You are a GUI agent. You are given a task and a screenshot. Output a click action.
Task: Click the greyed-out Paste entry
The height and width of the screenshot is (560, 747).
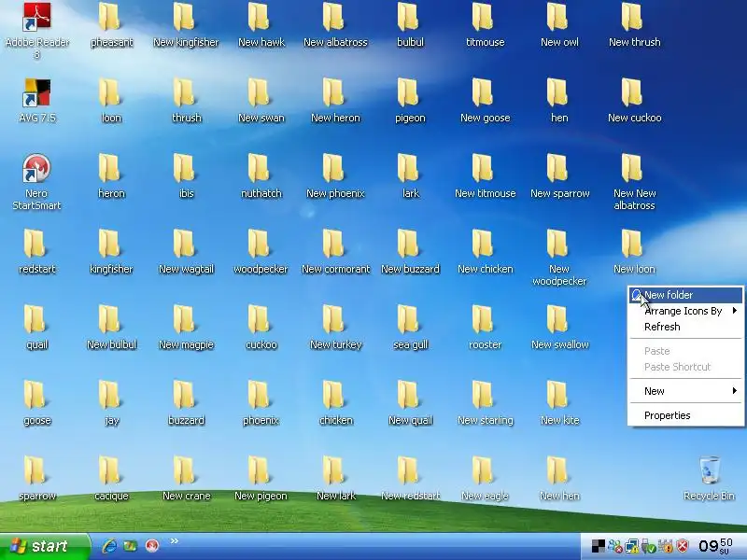[685, 351]
